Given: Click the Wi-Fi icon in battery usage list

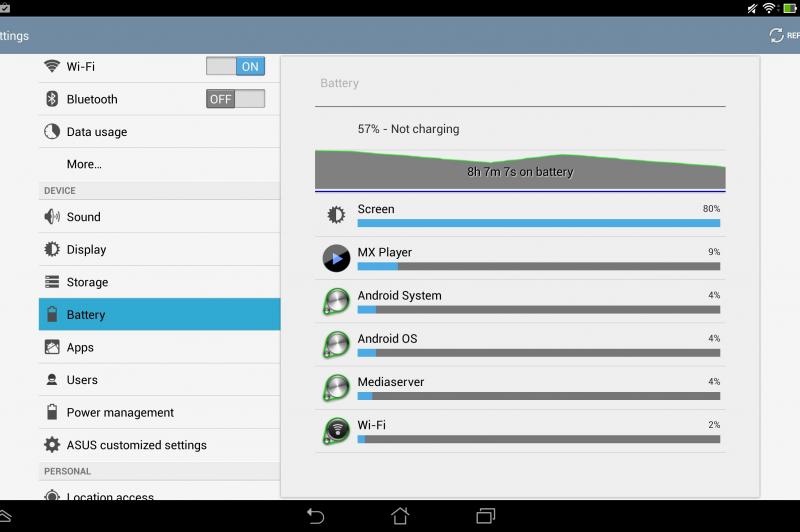Looking at the screenshot, I should [336, 431].
